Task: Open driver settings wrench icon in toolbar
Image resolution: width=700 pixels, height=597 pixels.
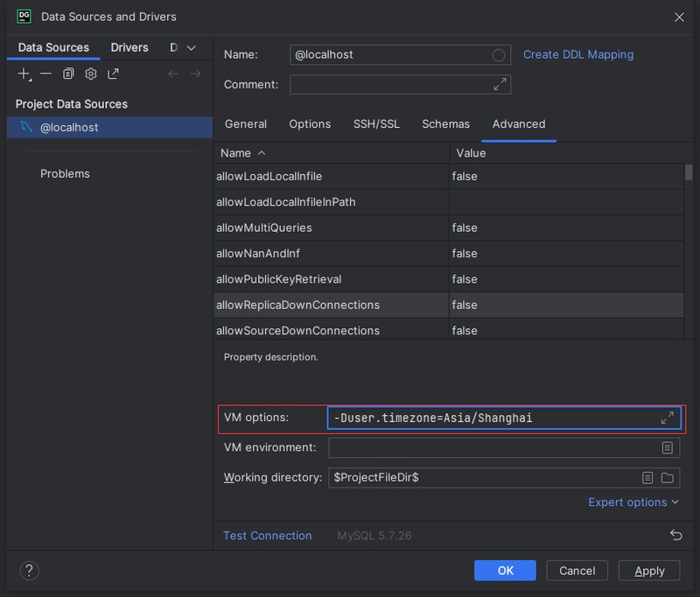Action: click(90, 74)
